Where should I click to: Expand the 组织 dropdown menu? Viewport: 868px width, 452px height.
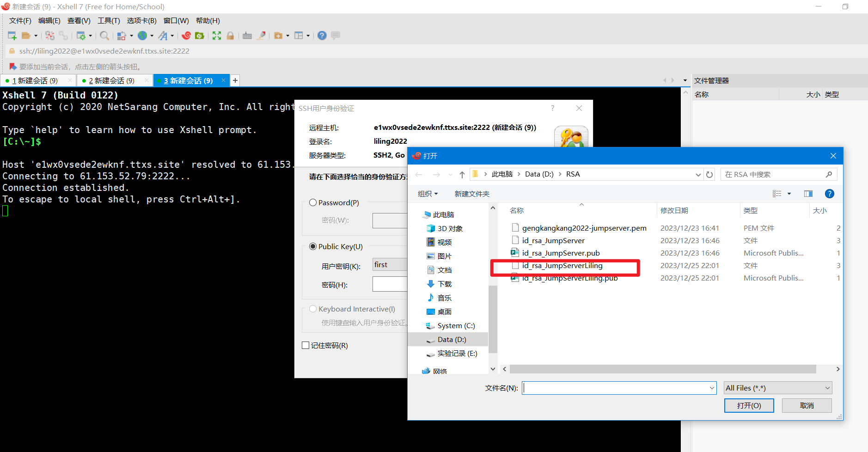point(428,194)
